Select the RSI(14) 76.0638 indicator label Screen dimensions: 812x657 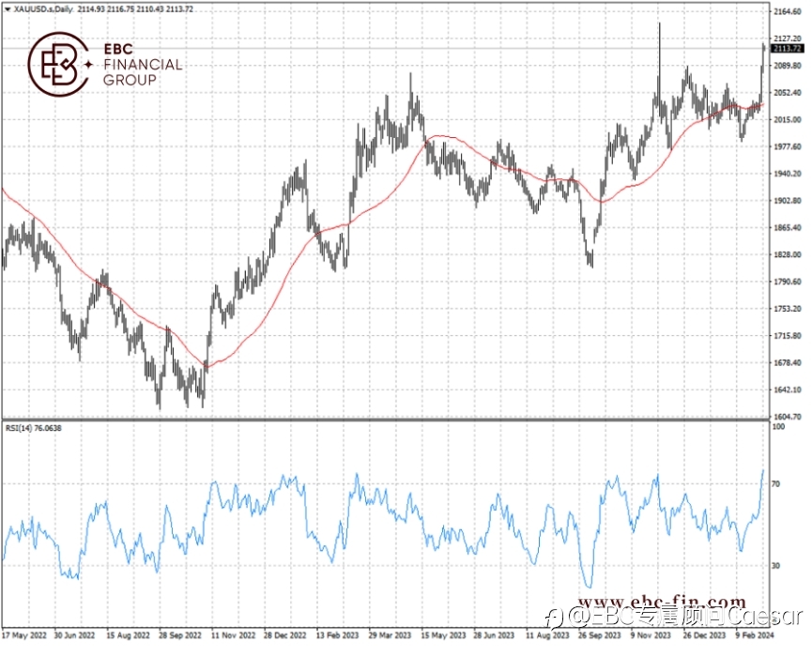(33, 428)
